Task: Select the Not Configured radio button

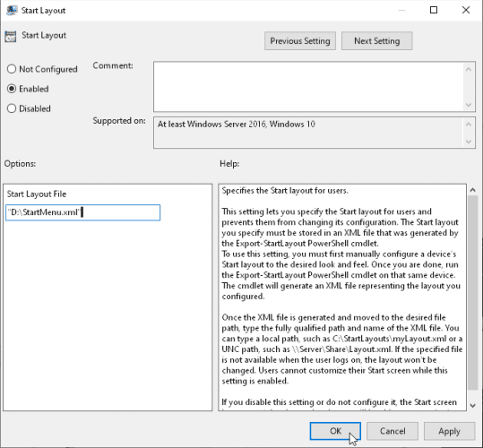Action: (12, 69)
